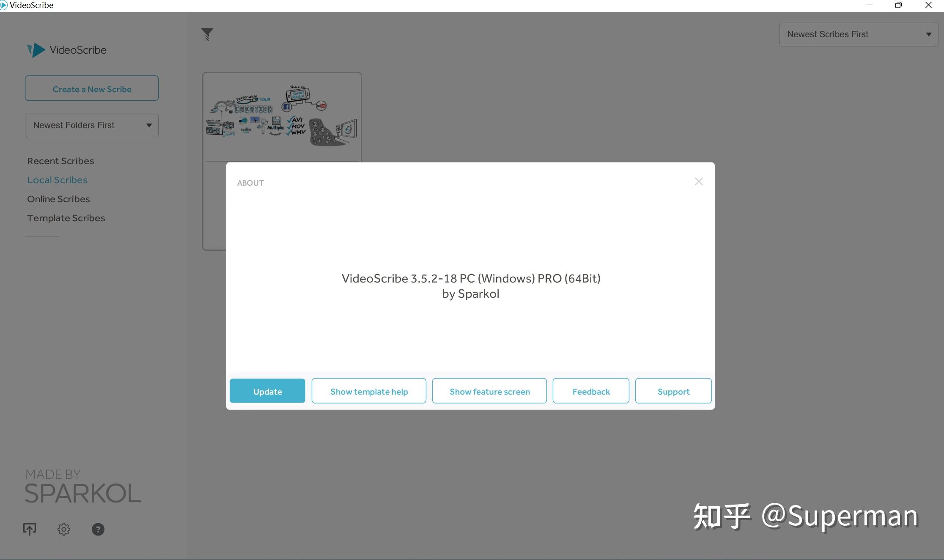Image resolution: width=944 pixels, height=560 pixels.
Task: Switch to Online Scribes view
Action: pos(58,198)
